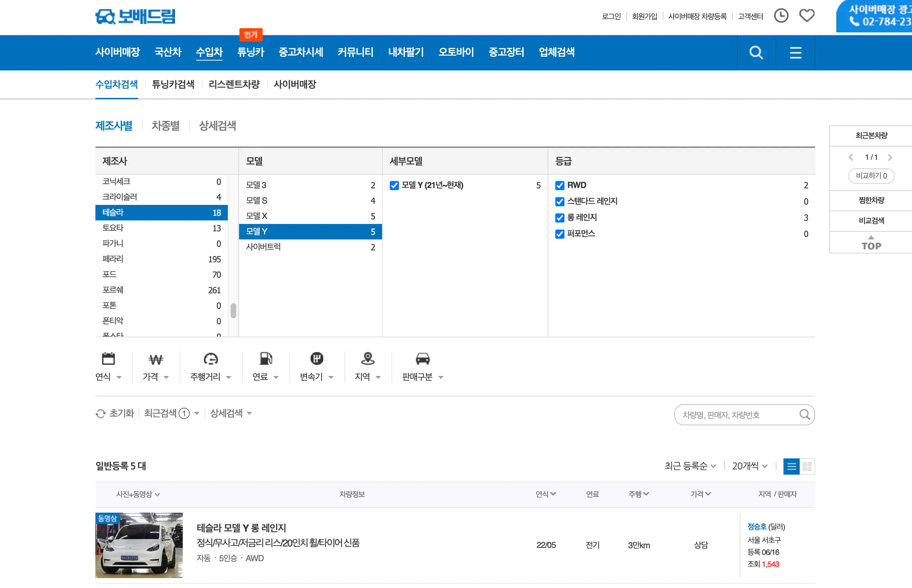Sort by 가격 column header
Viewport: 912px width, 588px height.
[x=700, y=494]
